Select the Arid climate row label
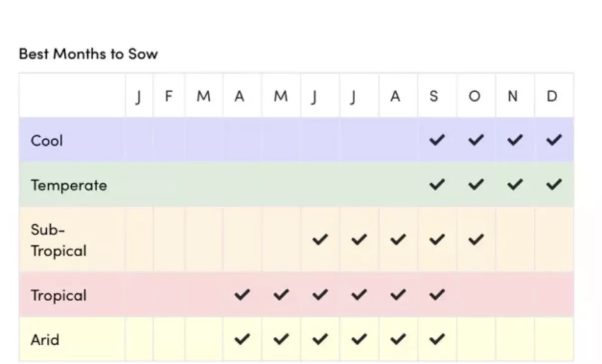The width and height of the screenshot is (602, 364). (45, 340)
